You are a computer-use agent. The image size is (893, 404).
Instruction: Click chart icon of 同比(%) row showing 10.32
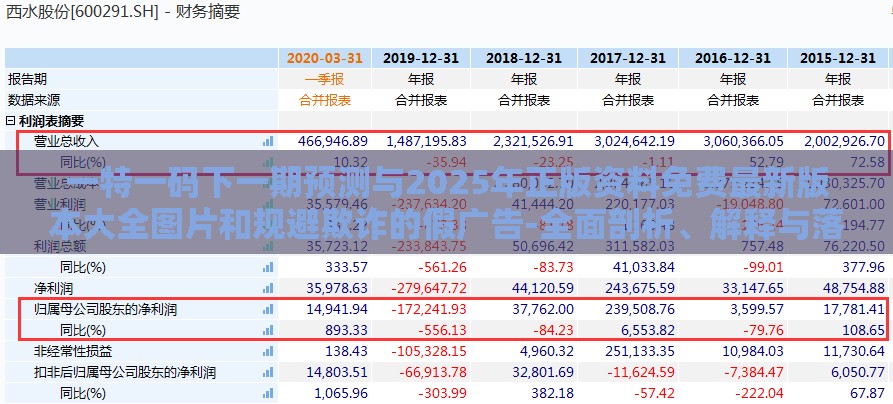[268, 162]
